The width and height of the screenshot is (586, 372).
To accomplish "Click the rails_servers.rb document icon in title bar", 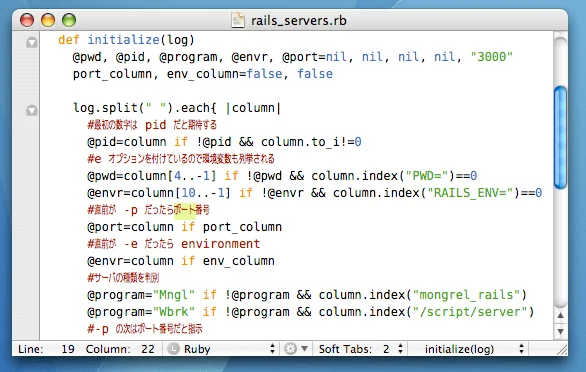I will point(238,20).
